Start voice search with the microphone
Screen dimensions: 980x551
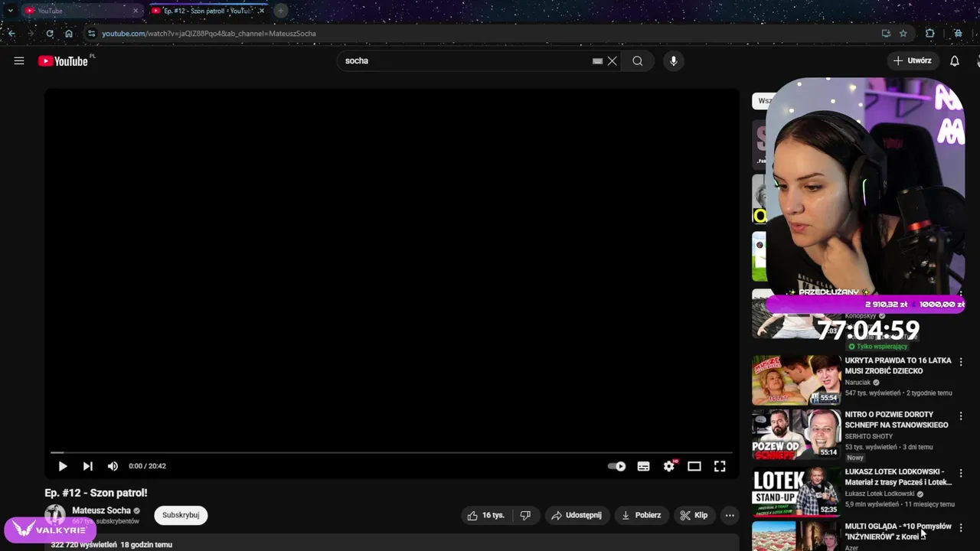pyautogui.click(x=673, y=61)
